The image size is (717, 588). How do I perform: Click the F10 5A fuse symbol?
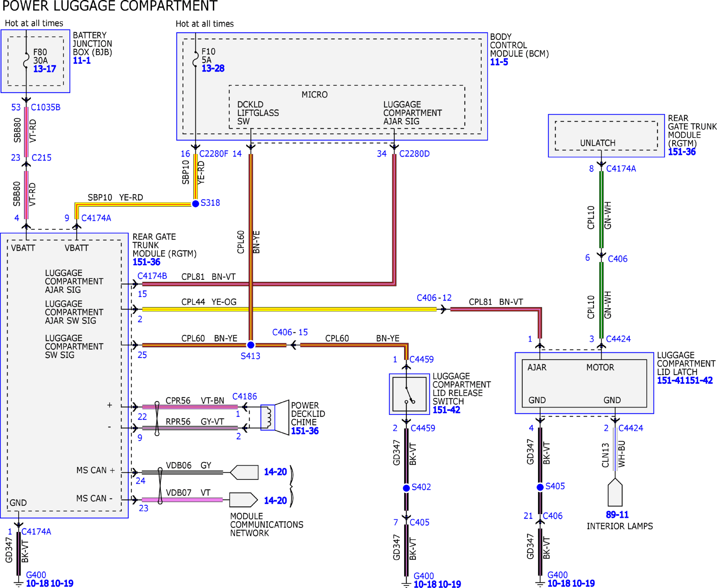click(x=196, y=59)
